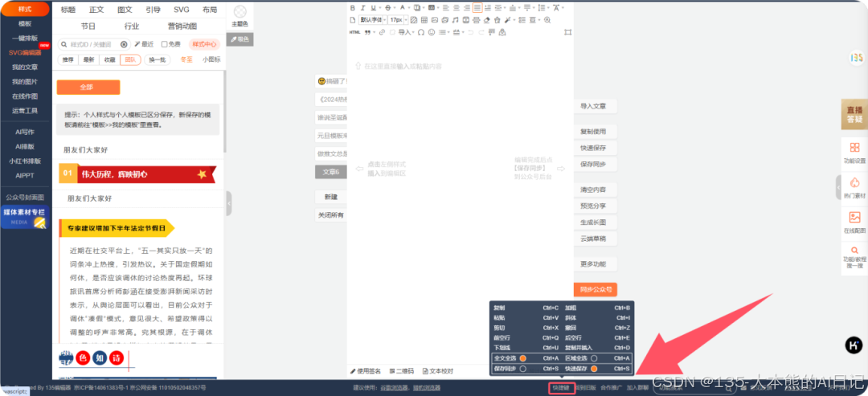Select the 快速保存 radio option
Image resolution: width=868 pixels, height=396 pixels.
tap(594, 369)
